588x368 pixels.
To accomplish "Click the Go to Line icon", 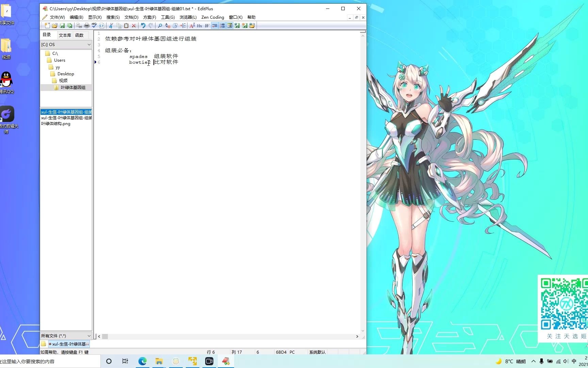I will 183,26.
